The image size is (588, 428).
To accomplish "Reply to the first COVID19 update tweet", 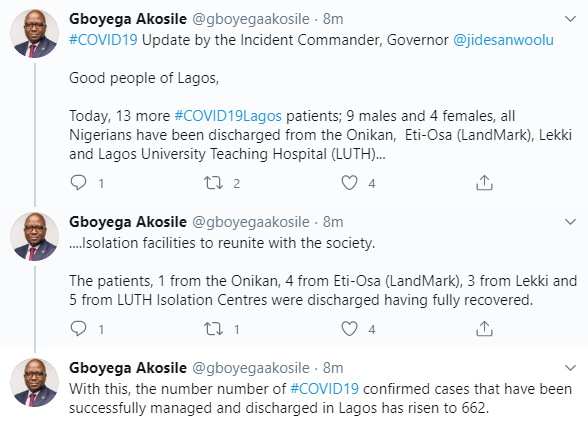I will [x=78, y=183].
